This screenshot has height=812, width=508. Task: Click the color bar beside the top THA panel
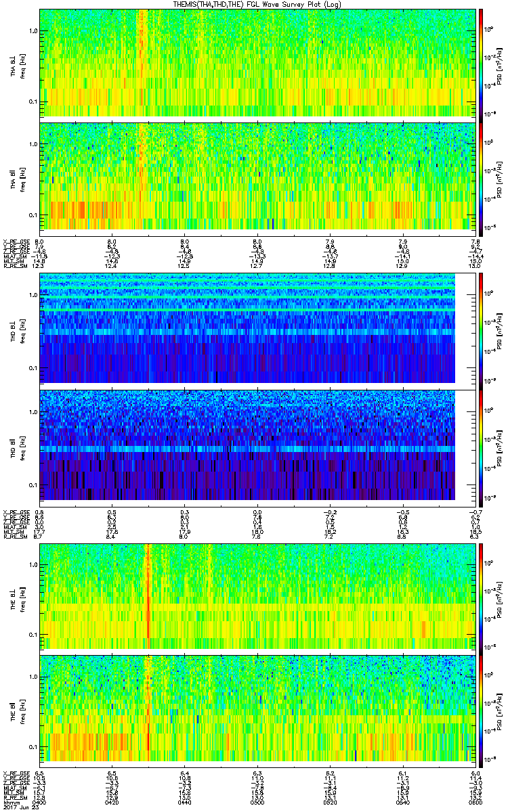481,62
